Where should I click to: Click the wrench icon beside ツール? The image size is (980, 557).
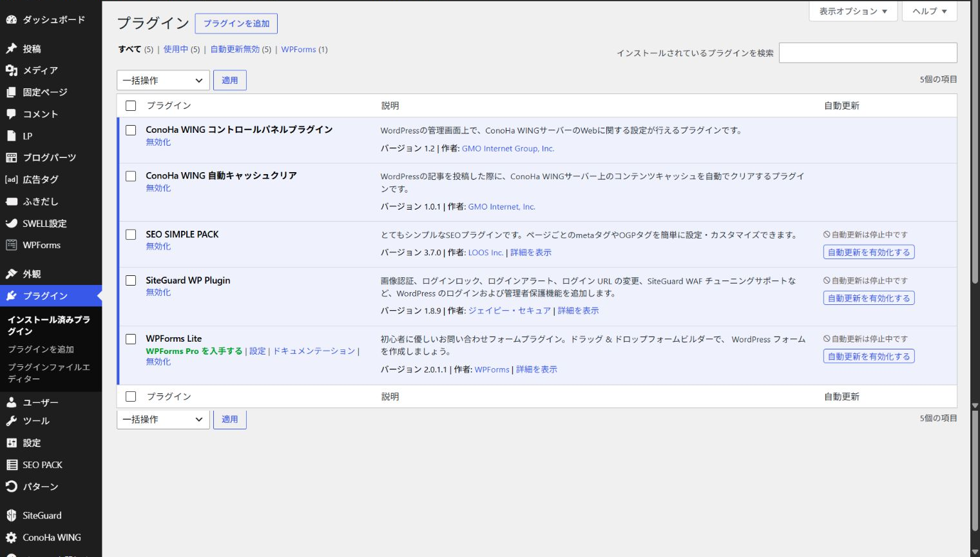[11, 421]
